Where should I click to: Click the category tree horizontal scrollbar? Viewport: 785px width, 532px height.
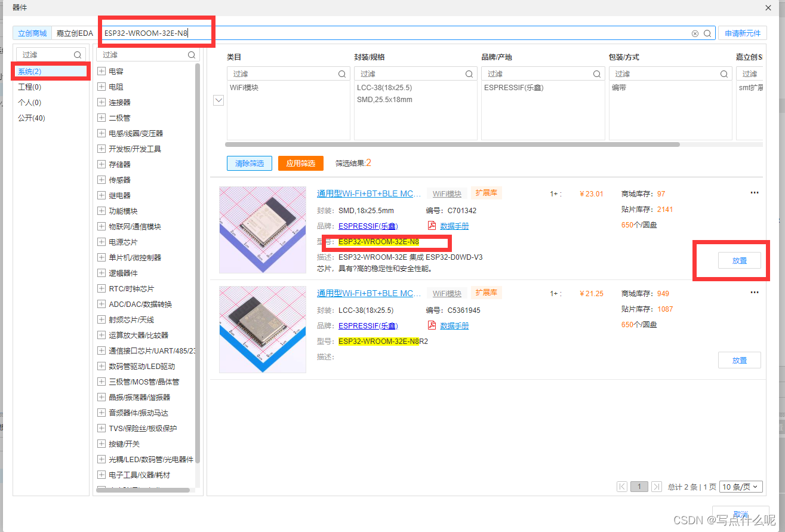coord(142,490)
